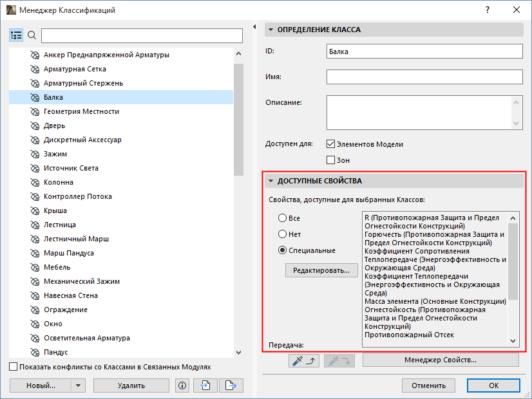532x399 pixels.
Task: Collapse left panel with small arrow
Action: [254, 27]
